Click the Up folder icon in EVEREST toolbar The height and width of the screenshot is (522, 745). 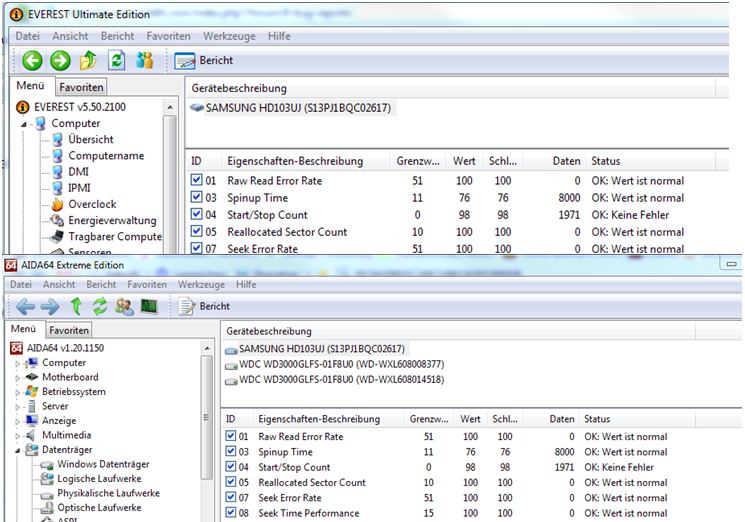pos(88,60)
